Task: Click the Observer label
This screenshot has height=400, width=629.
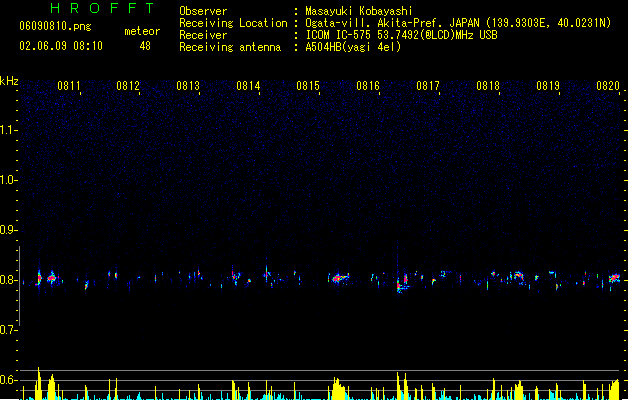Action: click(203, 11)
